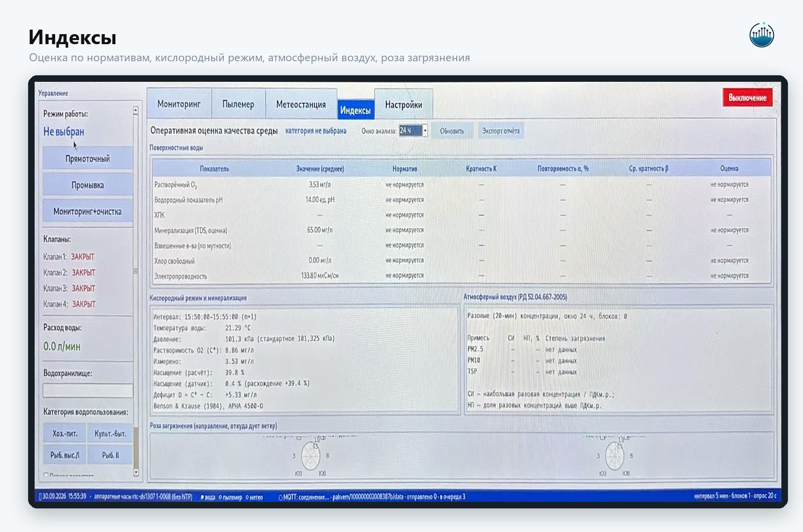This screenshot has height=532, width=803.
Task: Select Хоз.-пит. water use category
Action: [x=65, y=433]
